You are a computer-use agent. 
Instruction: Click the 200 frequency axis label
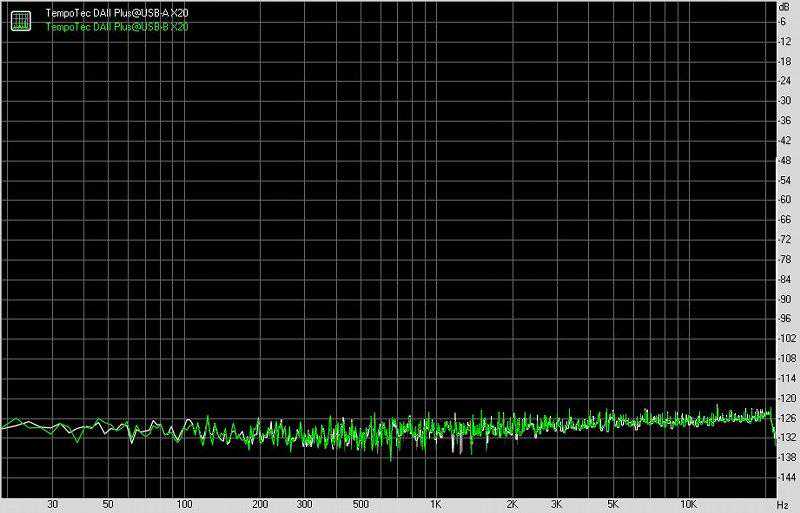pyautogui.click(x=259, y=505)
